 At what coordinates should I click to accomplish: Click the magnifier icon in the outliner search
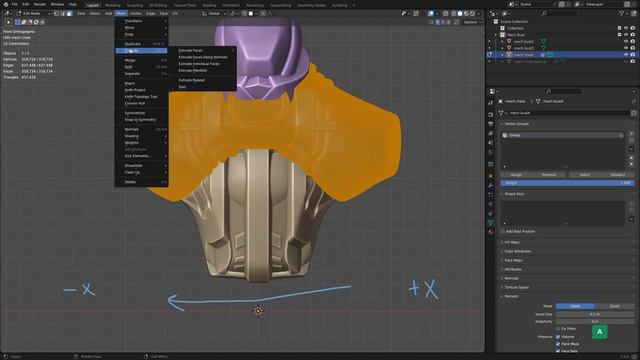(544, 13)
